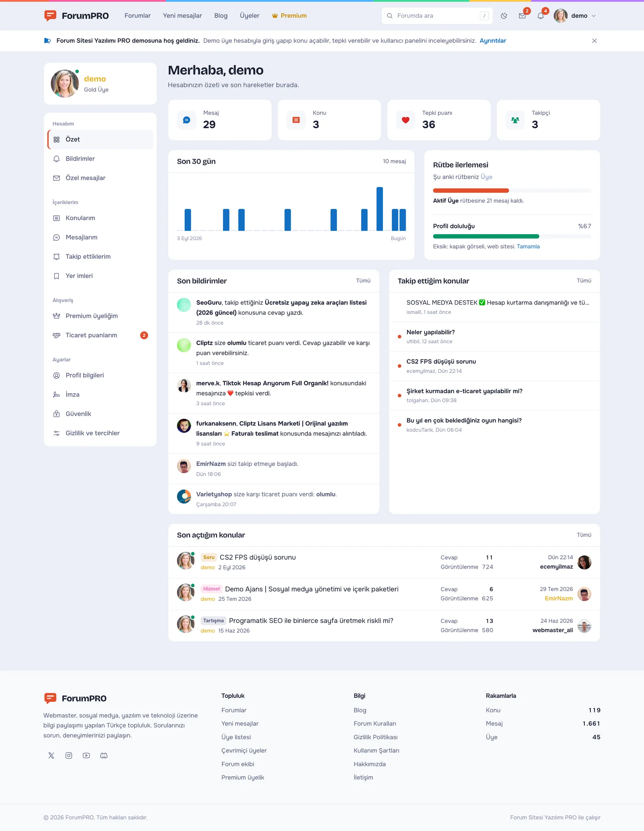The width and height of the screenshot is (644, 831).
Task: Click the ecemyilmaz avatar thumbnail
Action: [x=584, y=562]
